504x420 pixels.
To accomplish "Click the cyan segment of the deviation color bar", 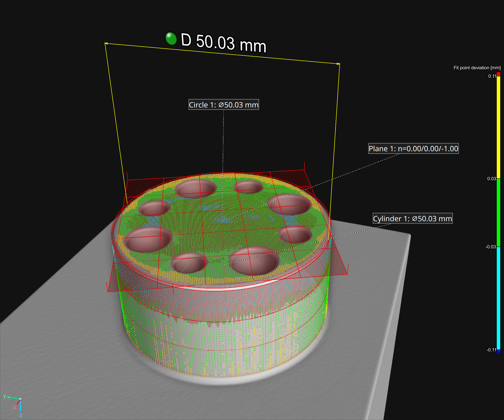I will point(498,298).
